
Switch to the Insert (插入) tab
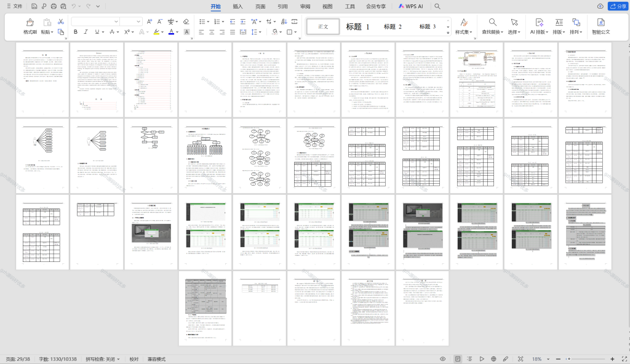click(x=238, y=6)
